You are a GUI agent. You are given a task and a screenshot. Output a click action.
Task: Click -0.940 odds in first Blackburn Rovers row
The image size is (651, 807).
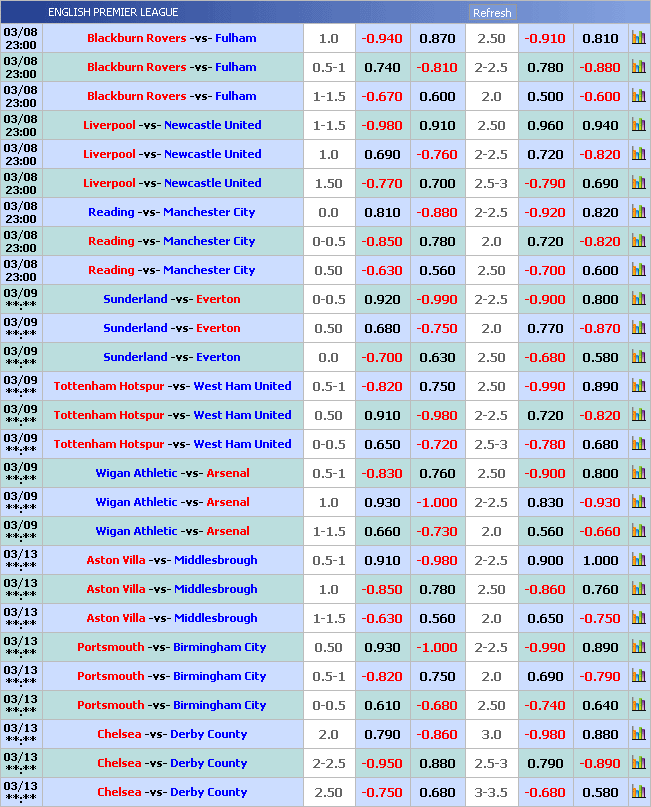click(382, 39)
